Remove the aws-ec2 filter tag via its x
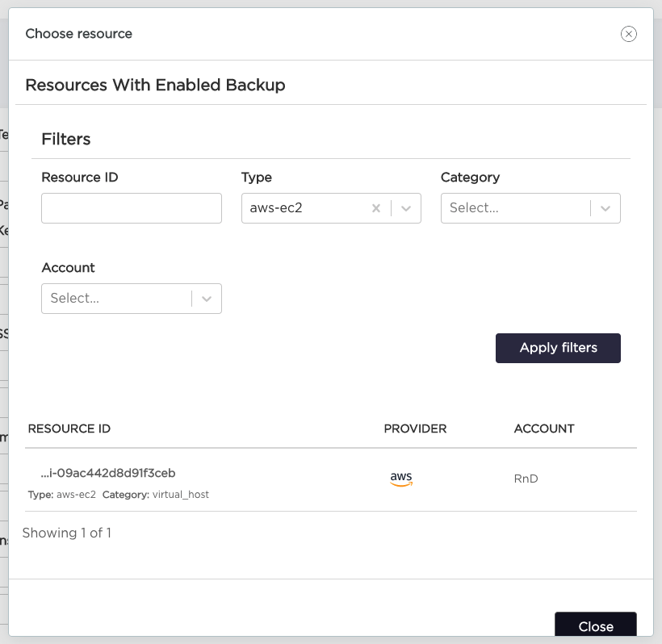 pos(376,208)
